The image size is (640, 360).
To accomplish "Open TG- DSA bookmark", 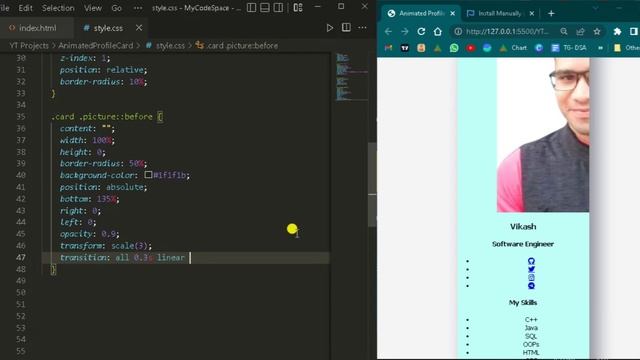I will point(569,48).
